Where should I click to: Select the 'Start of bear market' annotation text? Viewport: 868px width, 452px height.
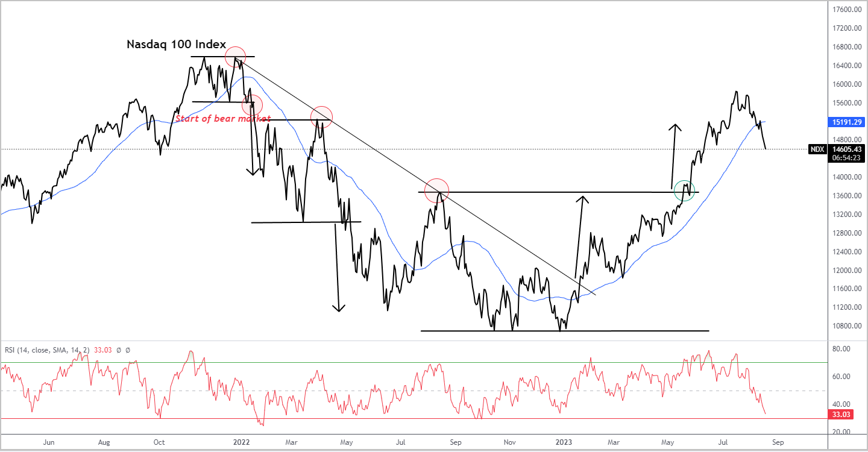coord(223,119)
